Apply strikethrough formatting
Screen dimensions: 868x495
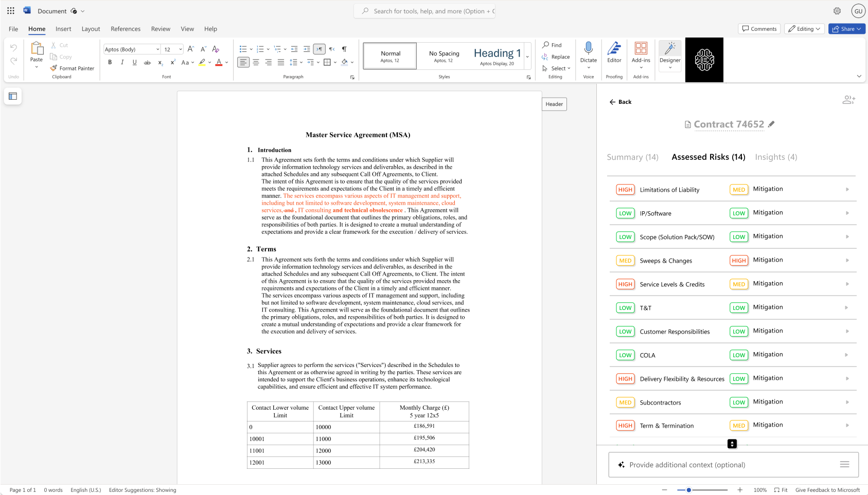[147, 63]
